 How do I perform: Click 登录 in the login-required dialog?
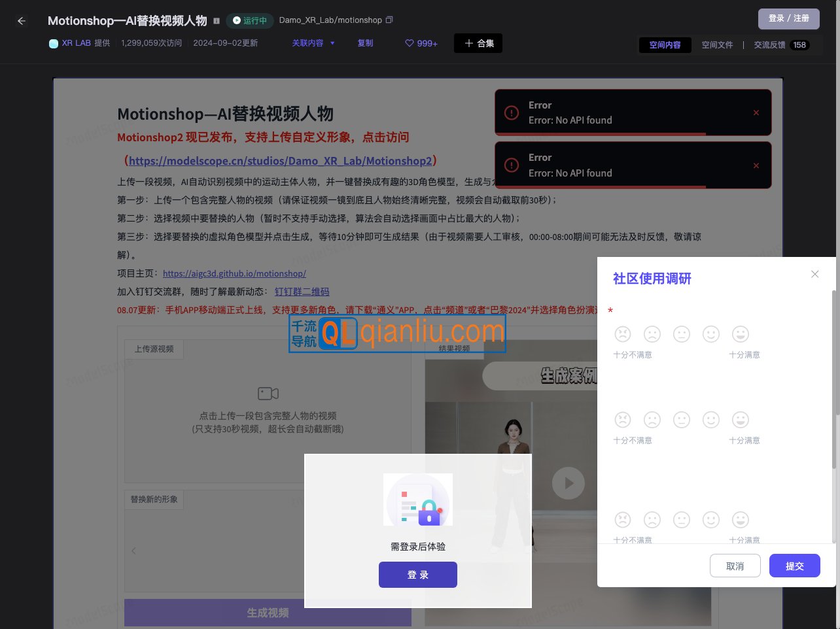417,574
